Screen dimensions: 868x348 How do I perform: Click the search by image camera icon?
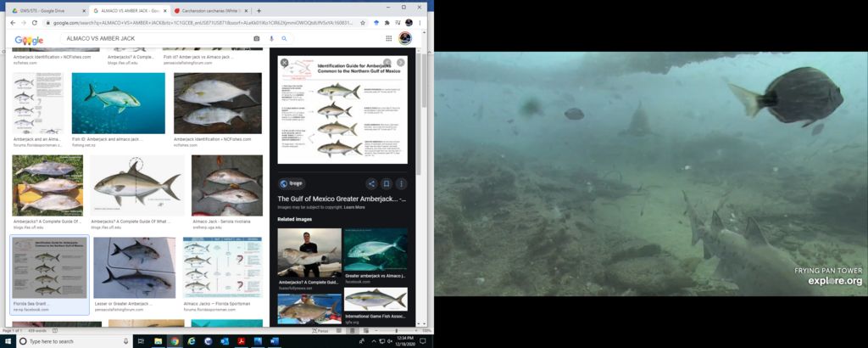(257, 39)
